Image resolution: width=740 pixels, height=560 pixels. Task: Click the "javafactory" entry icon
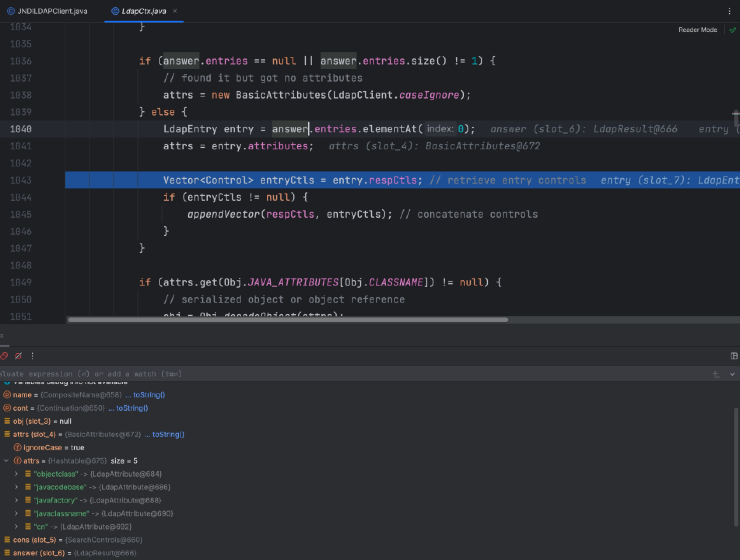coord(28,500)
